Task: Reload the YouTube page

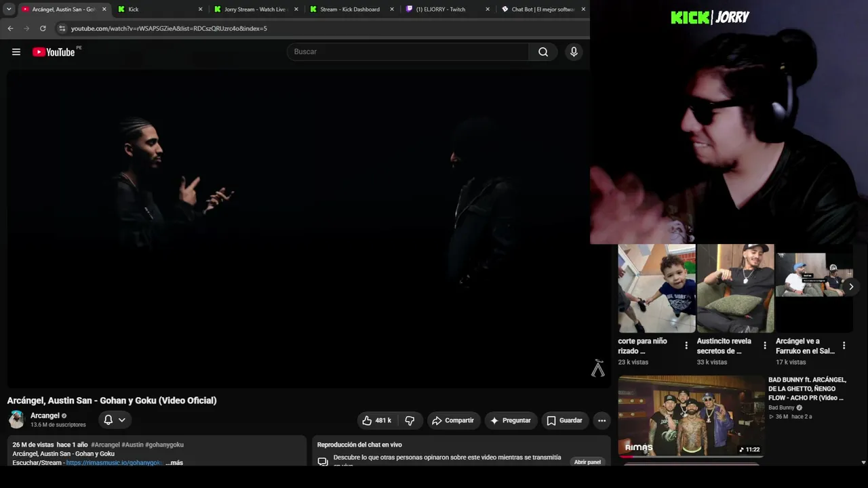Action: [43, 28]
